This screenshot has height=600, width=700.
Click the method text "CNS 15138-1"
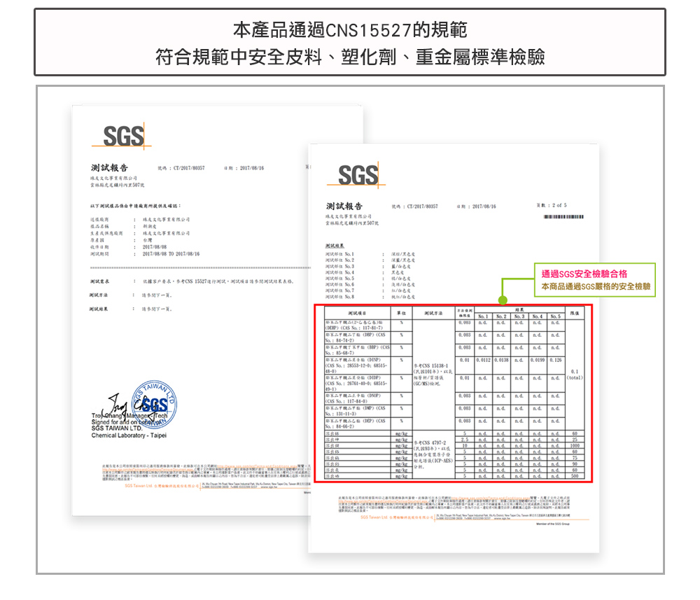(434, 365)
